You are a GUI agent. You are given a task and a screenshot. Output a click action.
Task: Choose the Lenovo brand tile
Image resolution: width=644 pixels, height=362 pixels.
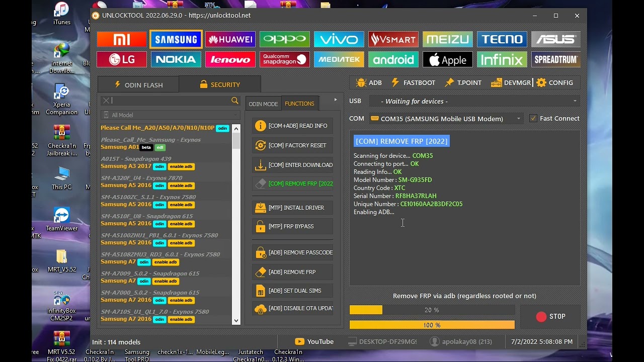tap(230, 59)
